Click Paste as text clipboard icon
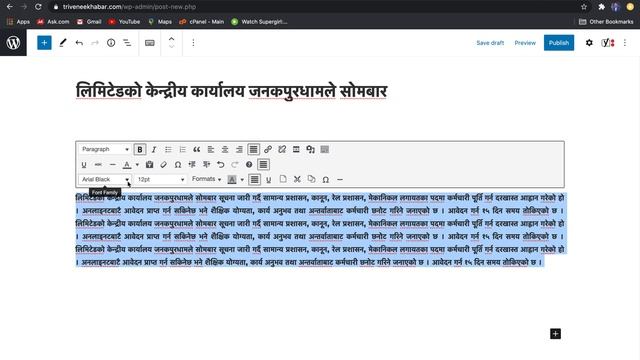The width and height of the screenshot is (640, 360). click(149, 164)
